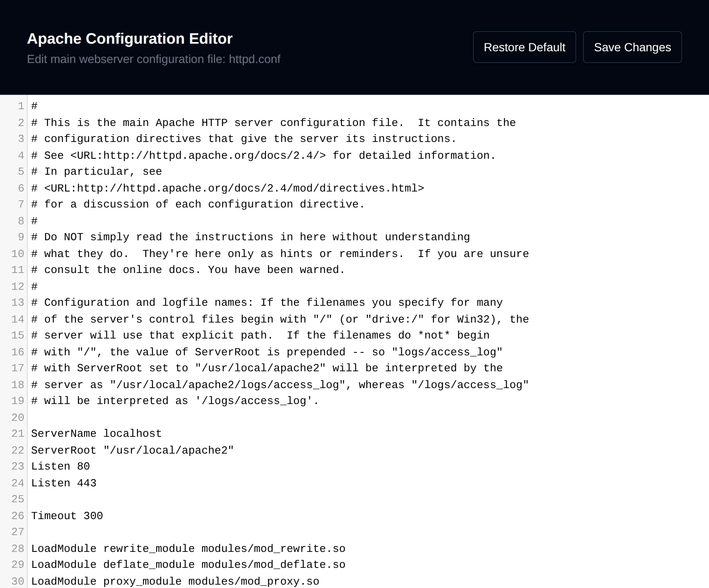
Task: Select the LoadModule deflate_module line
Action: tap(188, 564)
